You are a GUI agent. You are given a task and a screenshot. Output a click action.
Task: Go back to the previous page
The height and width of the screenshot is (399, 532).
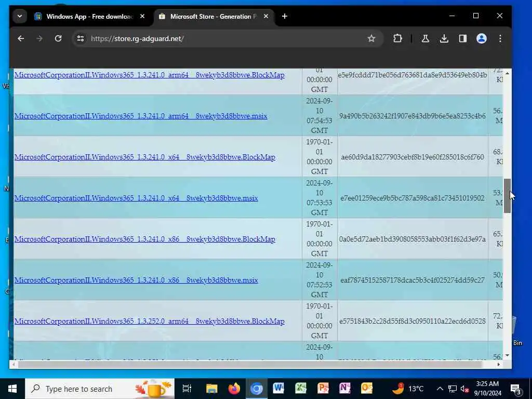[21, 38]
